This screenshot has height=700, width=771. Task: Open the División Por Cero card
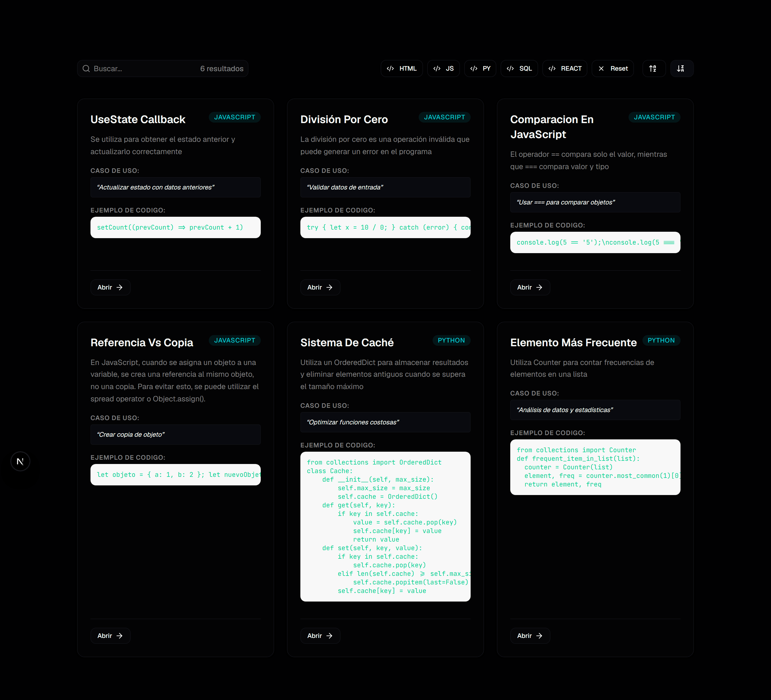click(x=320, y=287)
